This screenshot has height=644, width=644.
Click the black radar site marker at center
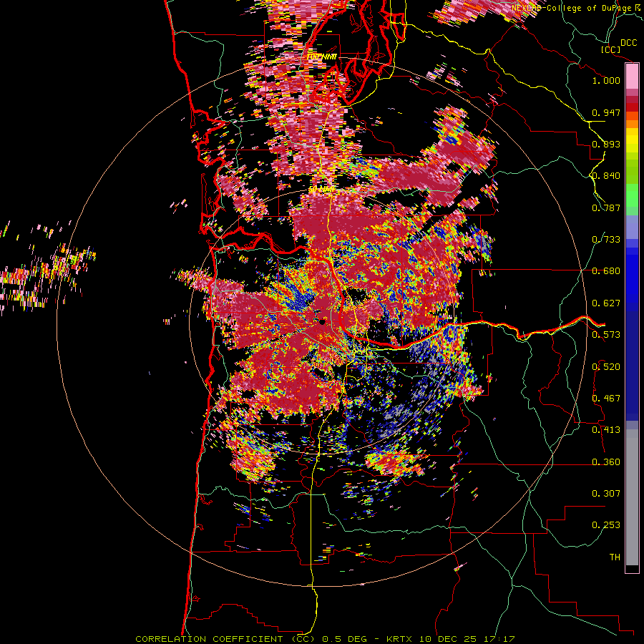[x=322, y=321]
